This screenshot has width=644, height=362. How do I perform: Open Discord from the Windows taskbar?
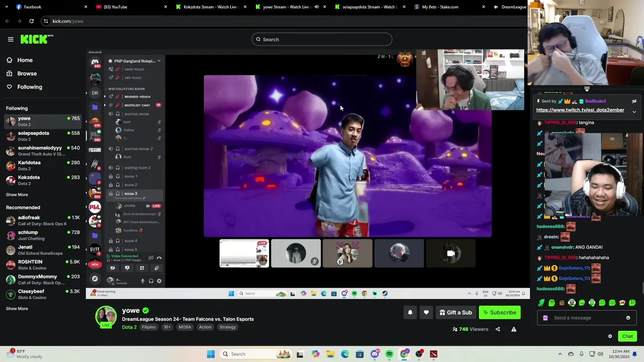[374, 354]
